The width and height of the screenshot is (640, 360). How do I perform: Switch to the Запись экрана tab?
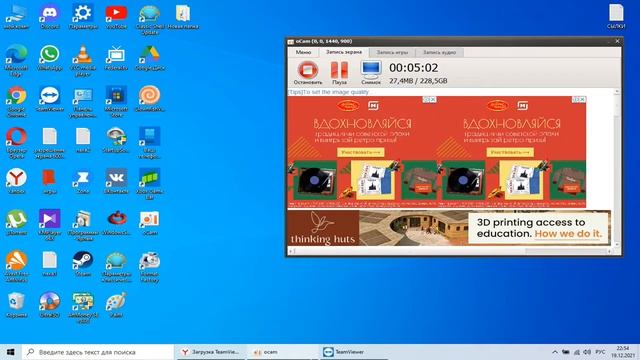point(344,52)
